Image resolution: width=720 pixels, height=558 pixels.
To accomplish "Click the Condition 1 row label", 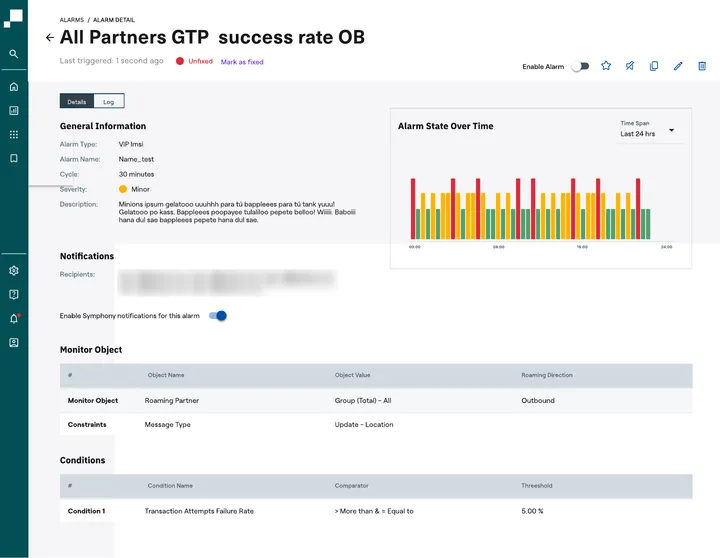I will 86,511.
